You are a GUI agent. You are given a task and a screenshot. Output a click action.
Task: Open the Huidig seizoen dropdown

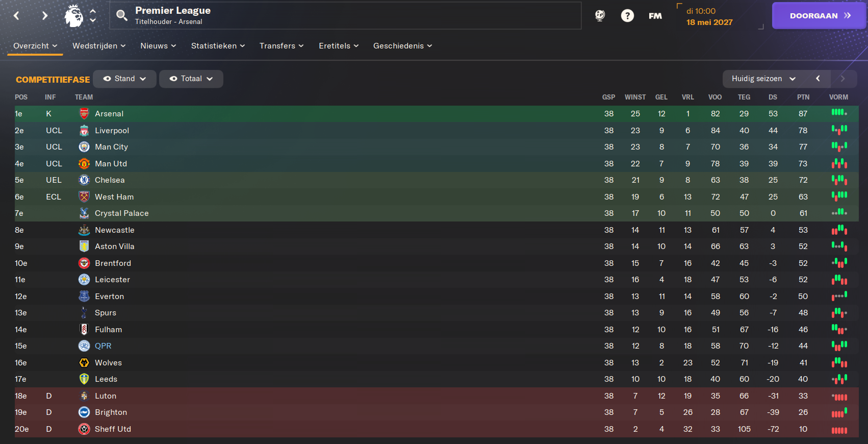click(x=763, y=79)
